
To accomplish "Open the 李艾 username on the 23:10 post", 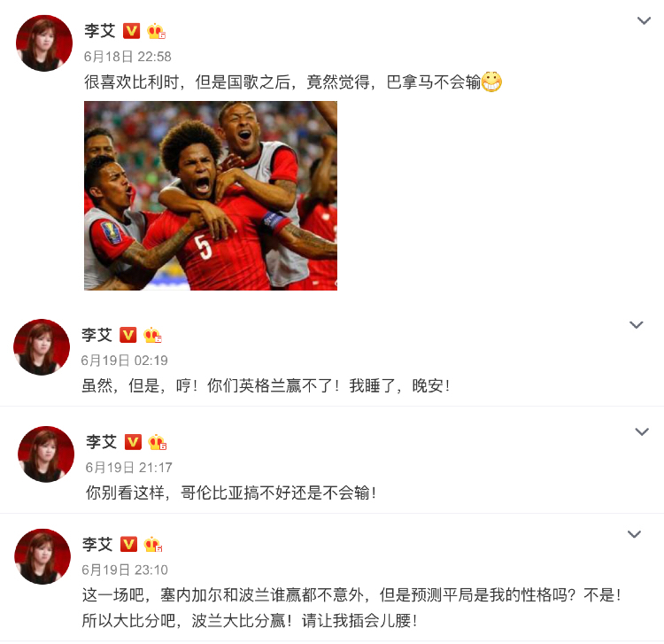I will pos(97,545).
